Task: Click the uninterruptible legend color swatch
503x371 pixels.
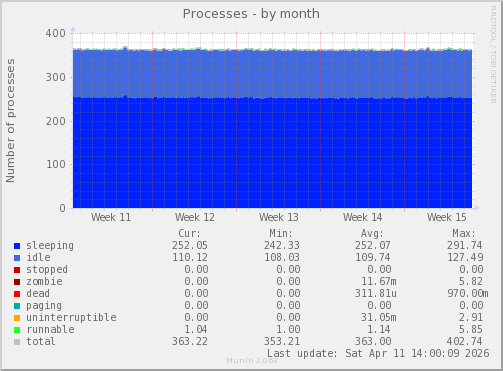Action: pos(17,318)
